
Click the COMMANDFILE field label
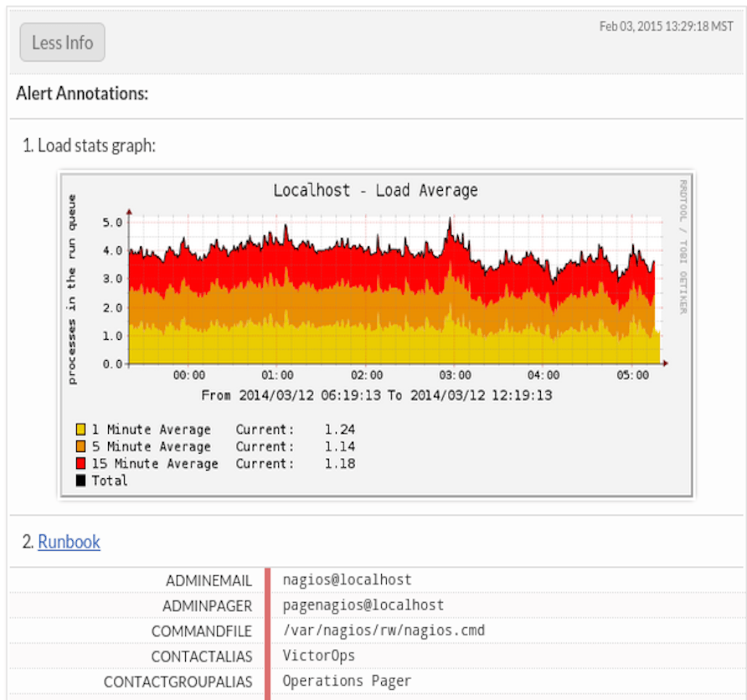click(x=201, y=631)
